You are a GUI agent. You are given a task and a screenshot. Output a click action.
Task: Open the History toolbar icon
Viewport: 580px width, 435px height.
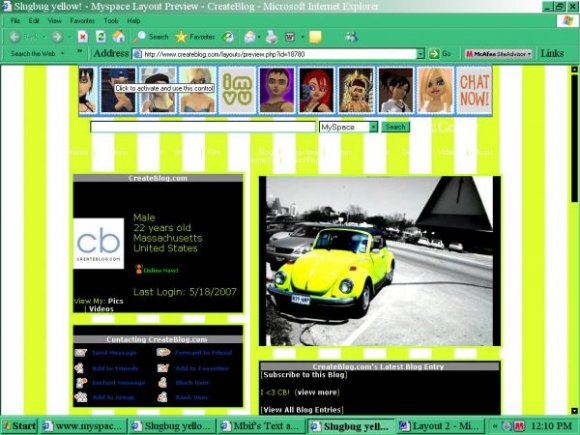point(228,37)
